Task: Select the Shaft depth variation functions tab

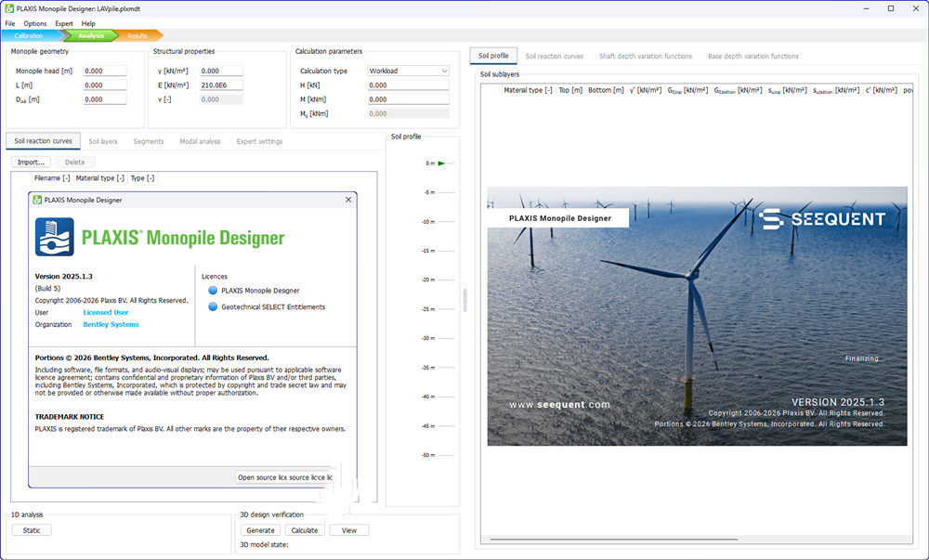Action: point(646,57)
